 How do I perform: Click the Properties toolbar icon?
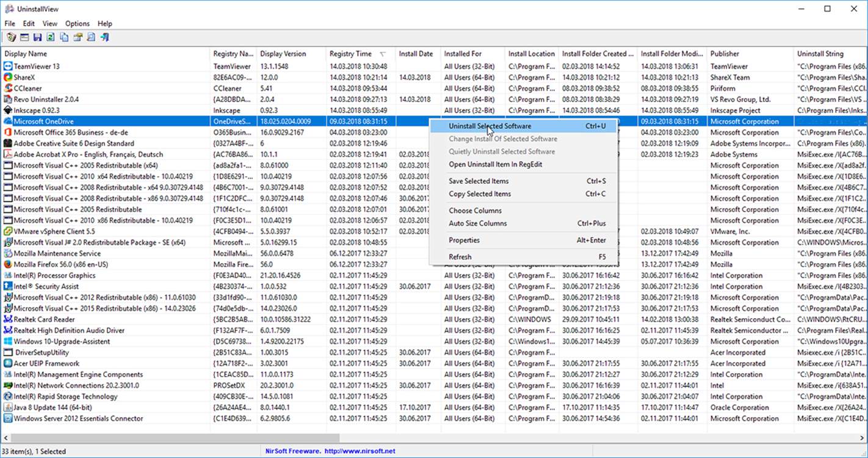point(78,37)
